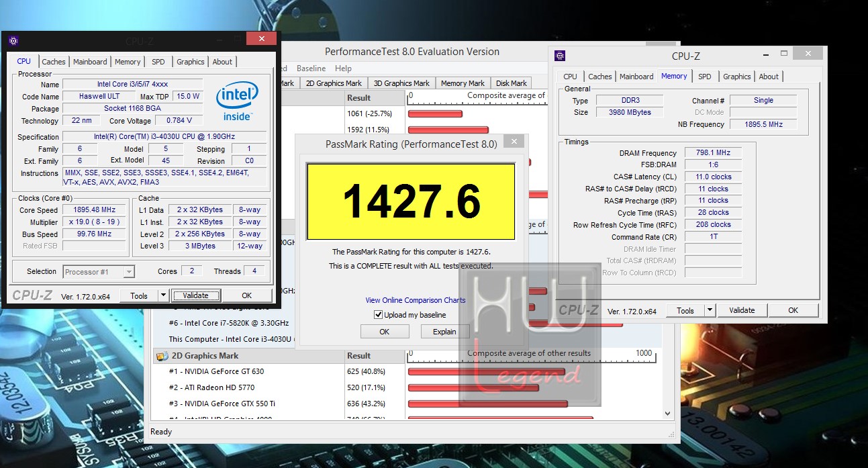Click Validate button in right CPU-Z window
This screenshot has width=868, height=468.
742,310
